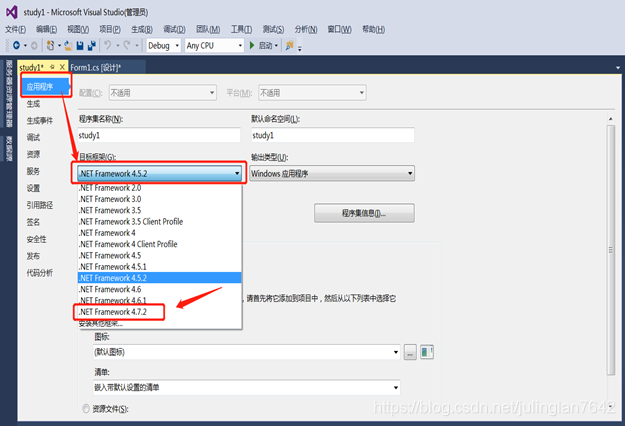
Task: Click the Save All toolbar icon
Action: pos(92,45)
